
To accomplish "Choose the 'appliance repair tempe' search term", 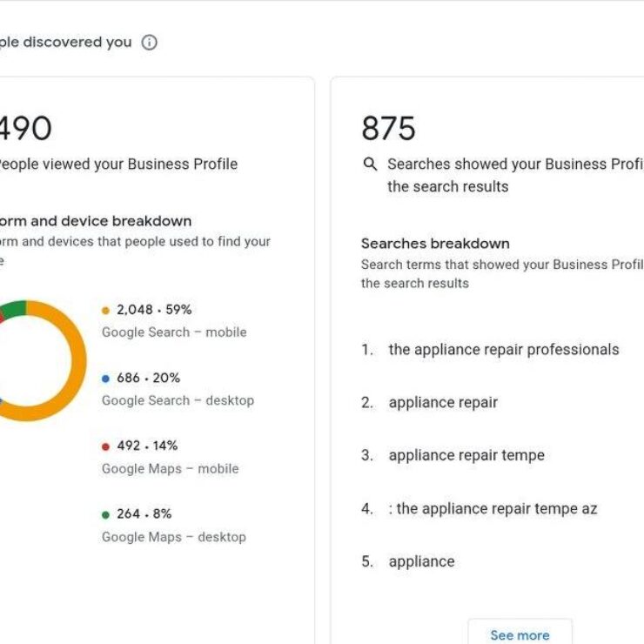I will [466, 456].
